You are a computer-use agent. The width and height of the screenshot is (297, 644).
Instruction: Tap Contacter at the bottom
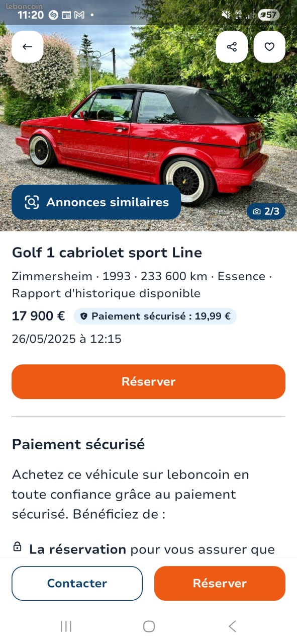pos(77,583)
